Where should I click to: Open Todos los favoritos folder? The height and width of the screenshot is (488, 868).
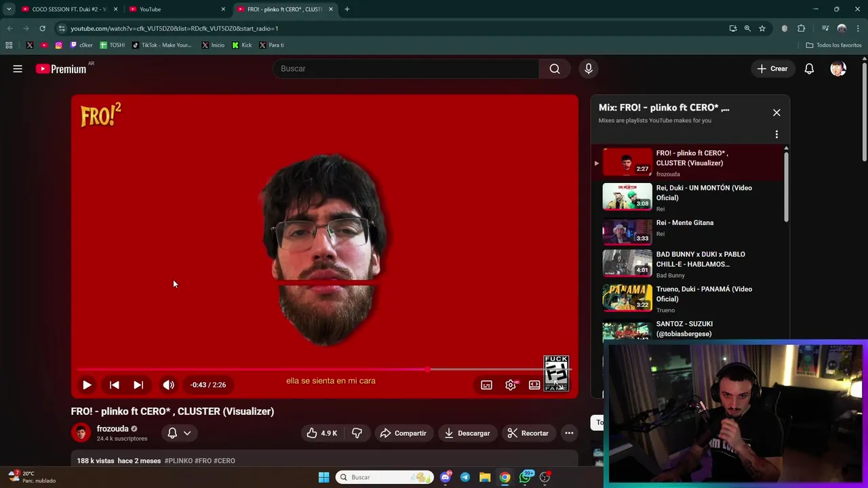point(833,45)
